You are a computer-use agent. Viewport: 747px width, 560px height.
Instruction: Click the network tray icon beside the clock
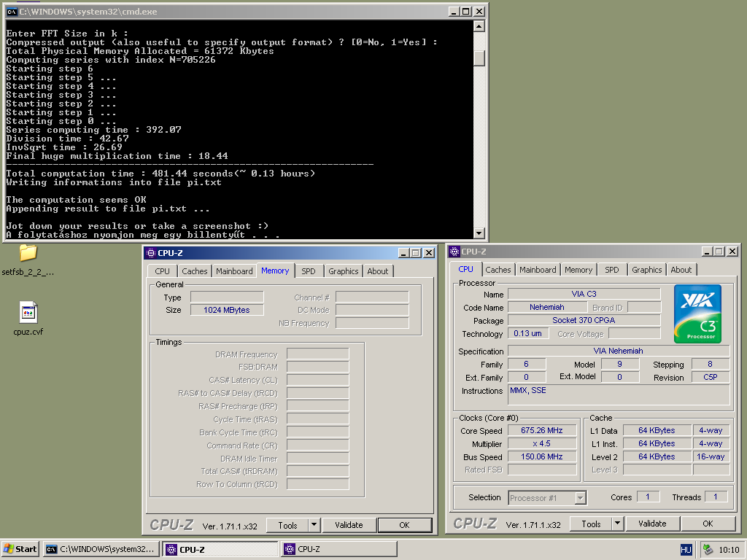tap(708, 550)
